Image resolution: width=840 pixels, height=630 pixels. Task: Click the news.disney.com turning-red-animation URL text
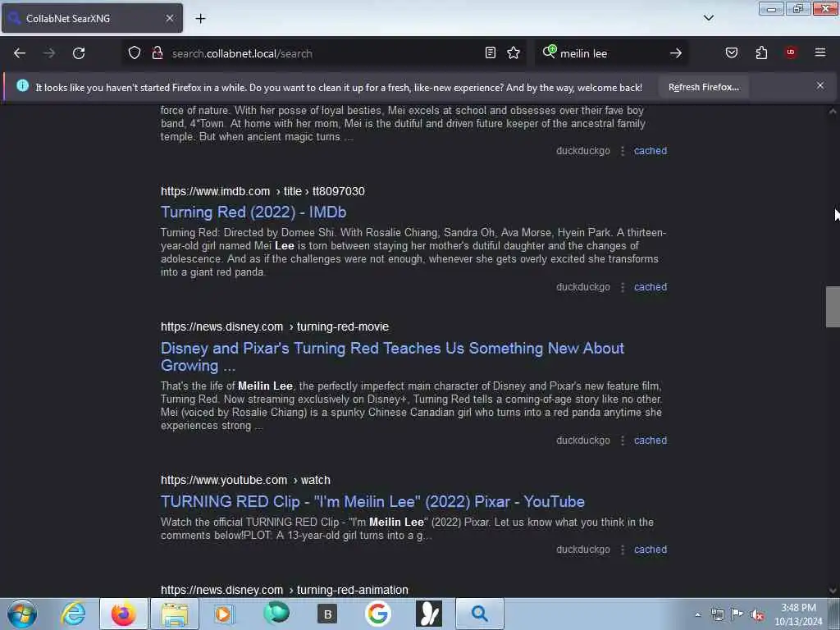[285, 590]
